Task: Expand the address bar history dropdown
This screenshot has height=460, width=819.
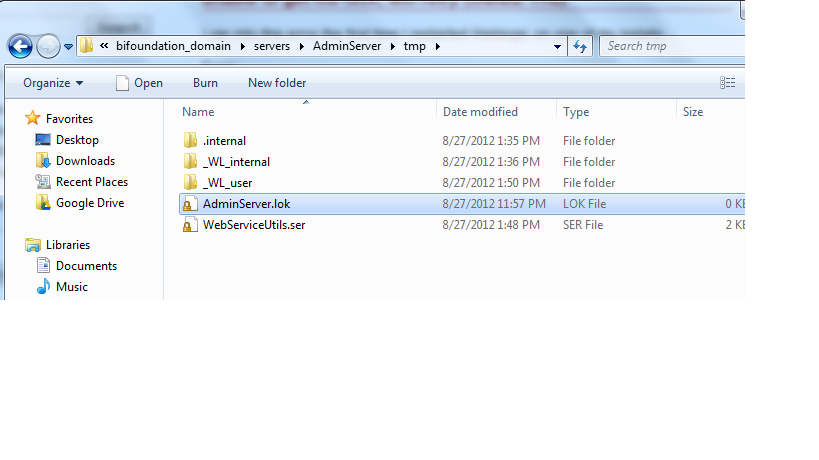Action: point(556,46)
